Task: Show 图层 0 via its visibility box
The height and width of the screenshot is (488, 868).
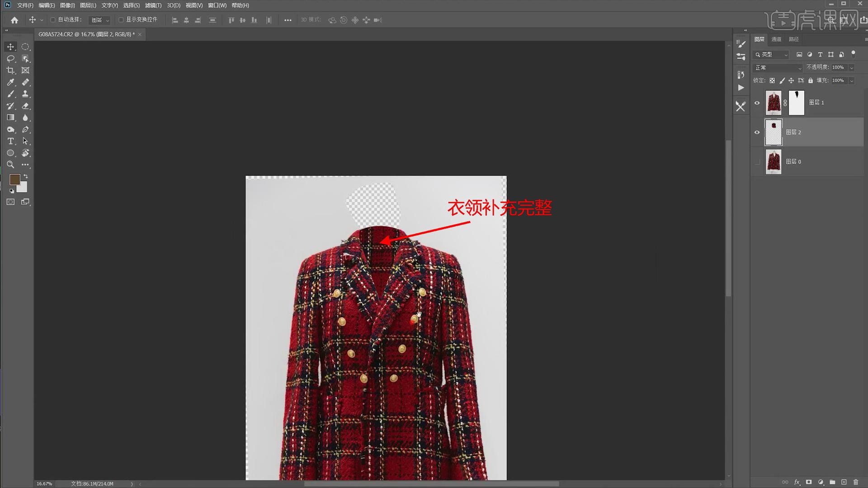Action: click(x=757, y=162)
